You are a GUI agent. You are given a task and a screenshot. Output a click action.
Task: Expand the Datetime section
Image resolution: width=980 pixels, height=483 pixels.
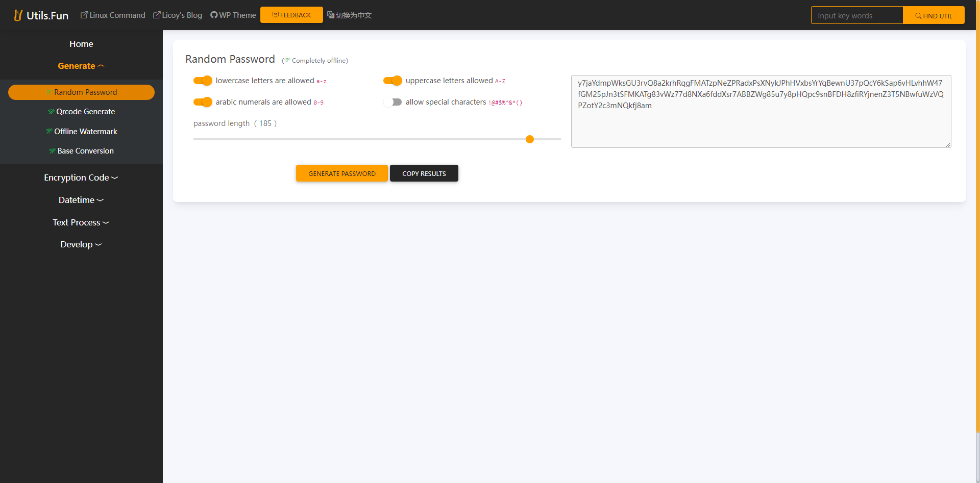coord(81,200)
